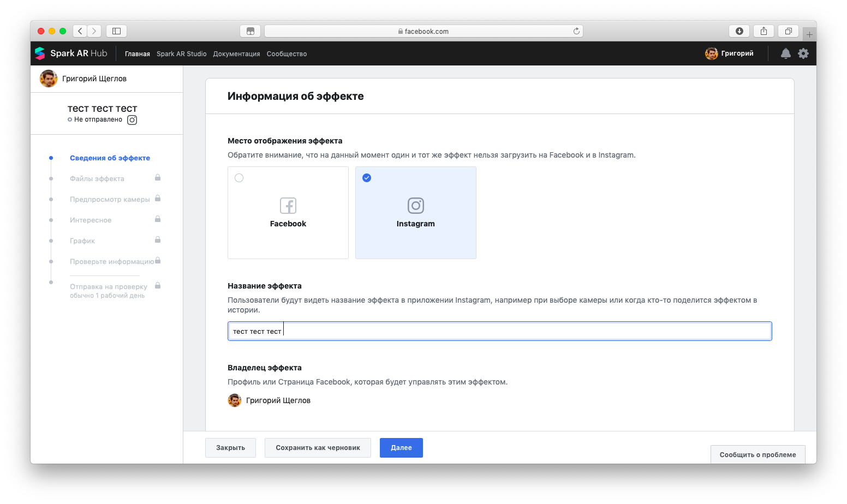The height and width of the screenshot is (504, 847).
Task: Show all tabs overview button
Action: [789, 31]
